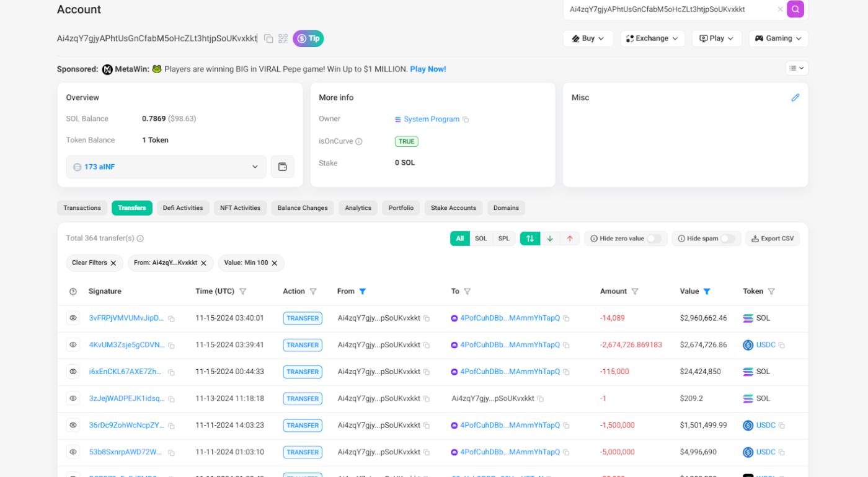868x477 pixels.
Task: Open the Tip dialog
Action: 309,38
